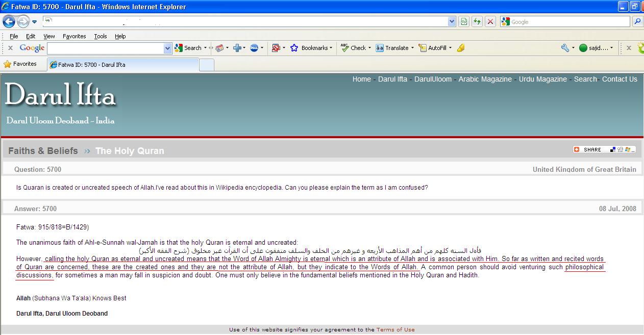Open the View menu
The width and height of the screenshot is (644, 335).
[x=49, y=36]
